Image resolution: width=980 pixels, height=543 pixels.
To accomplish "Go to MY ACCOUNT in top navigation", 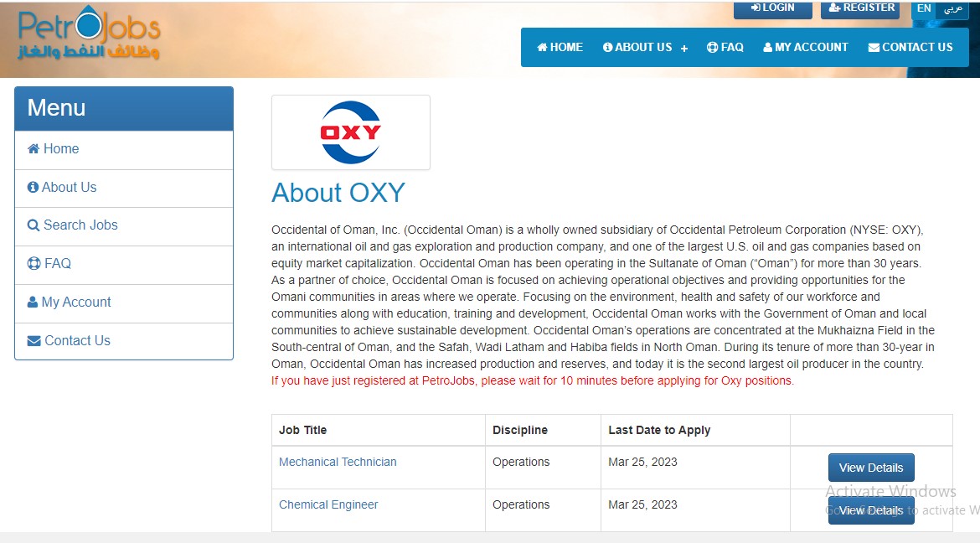I will pyautogui.click(x=805, y=48).
